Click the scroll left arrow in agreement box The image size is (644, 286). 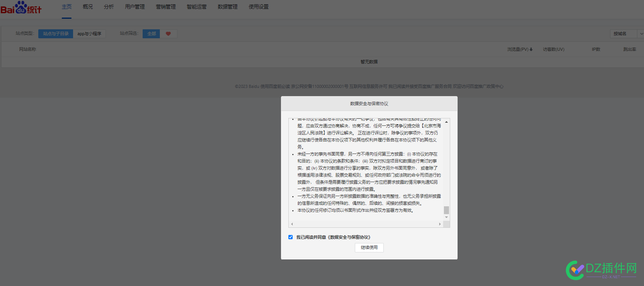(292, 224)
